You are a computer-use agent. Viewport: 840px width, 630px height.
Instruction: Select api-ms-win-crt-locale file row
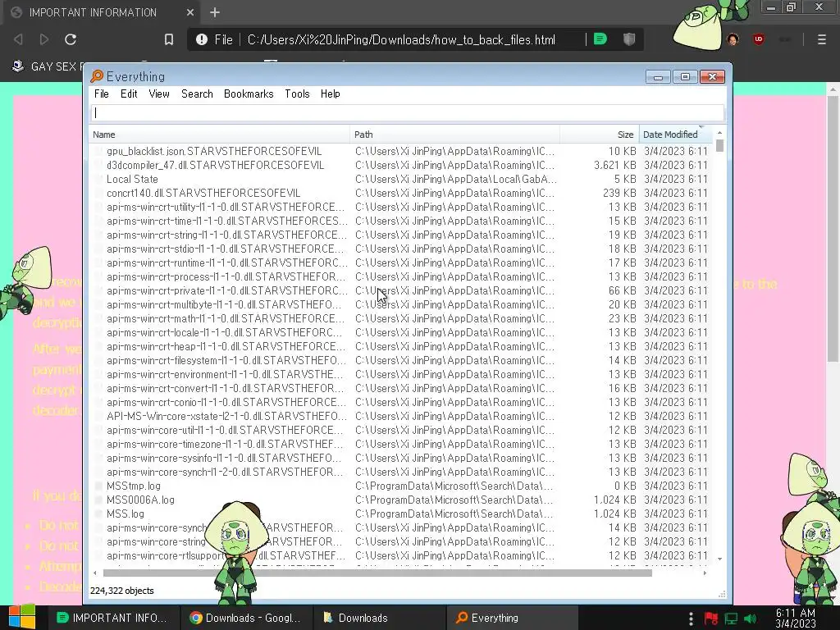[x=400, y=332]
